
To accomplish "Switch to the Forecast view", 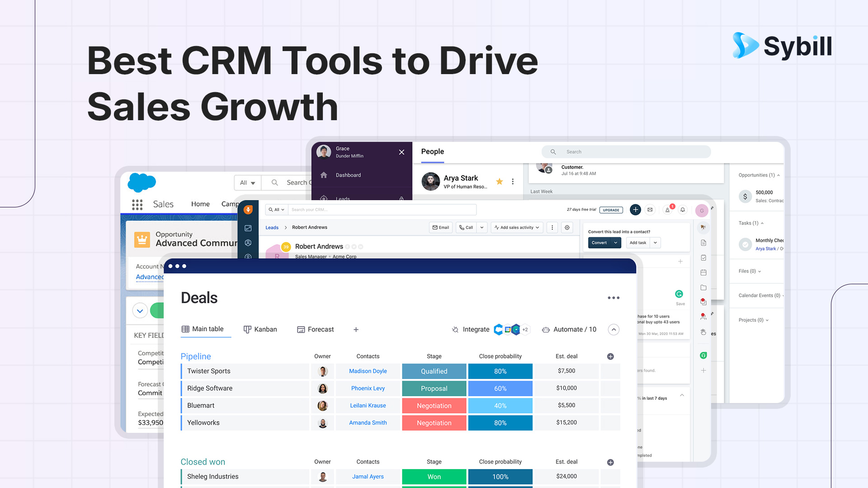I will (x=316, y=329).
